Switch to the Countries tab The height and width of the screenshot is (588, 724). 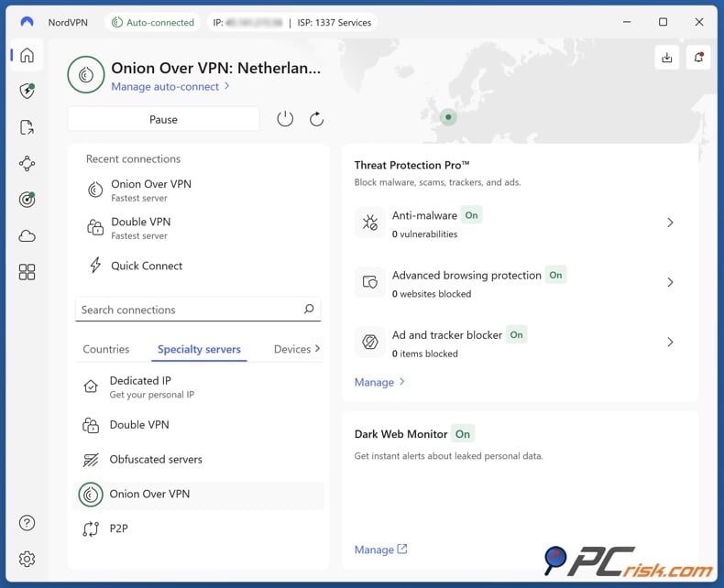(x=105, y=349)
